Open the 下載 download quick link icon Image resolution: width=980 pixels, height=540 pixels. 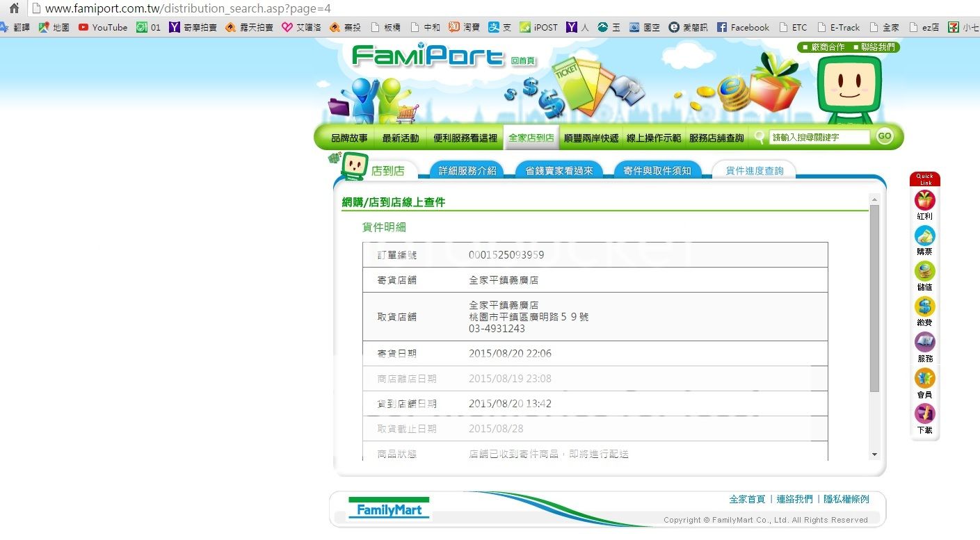pos(924,414)
